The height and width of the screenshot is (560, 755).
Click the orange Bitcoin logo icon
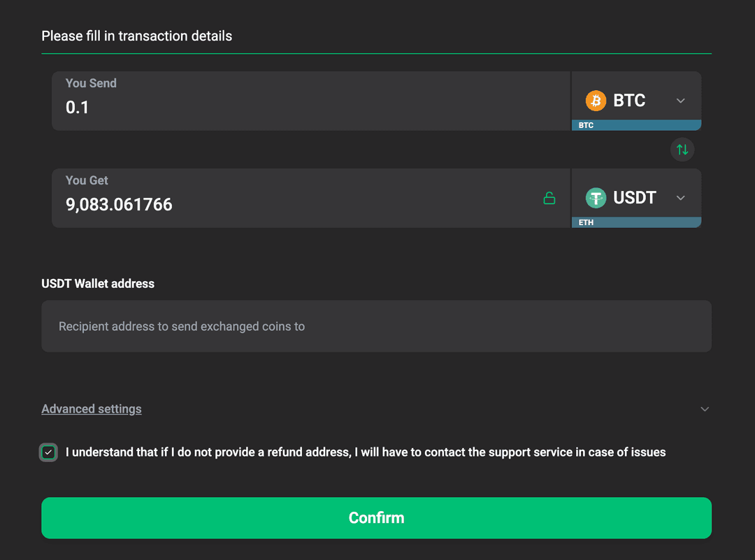point(596,101)
